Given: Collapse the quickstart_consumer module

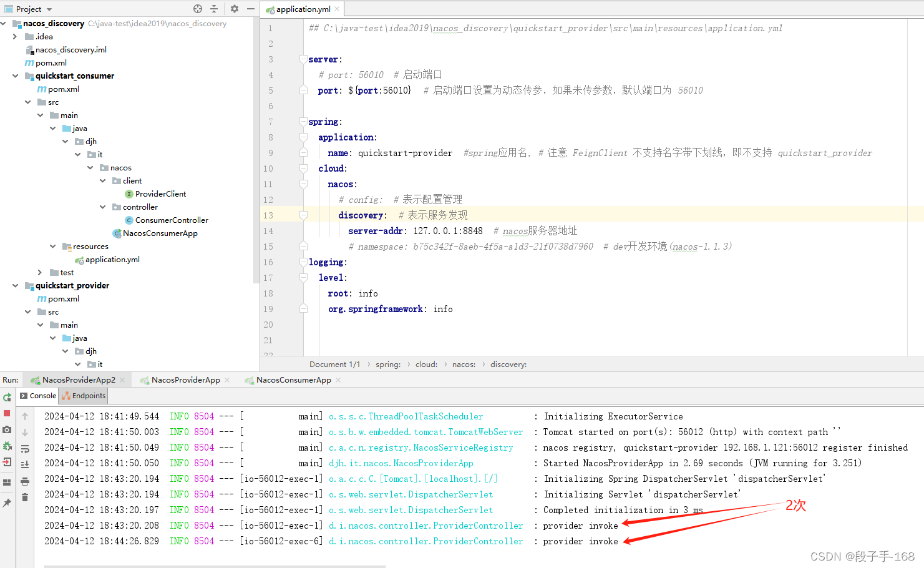Looking at the screenshot, I should (x=16, y=76).
